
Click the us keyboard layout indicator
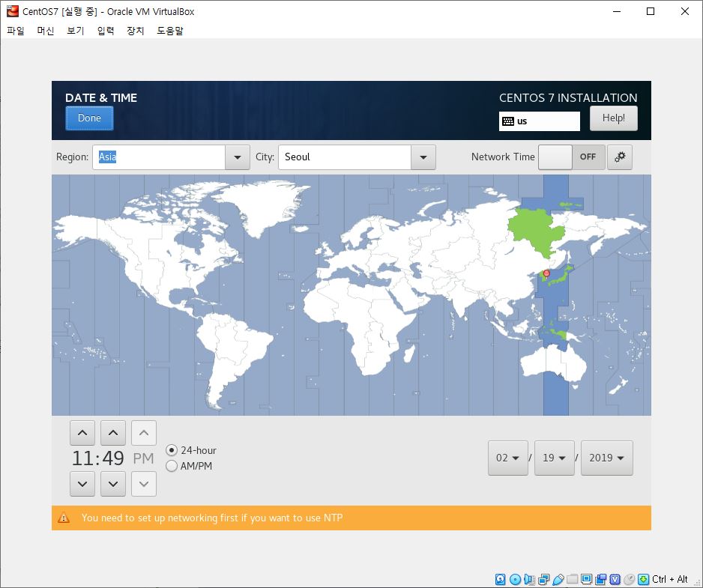(540, 121)
